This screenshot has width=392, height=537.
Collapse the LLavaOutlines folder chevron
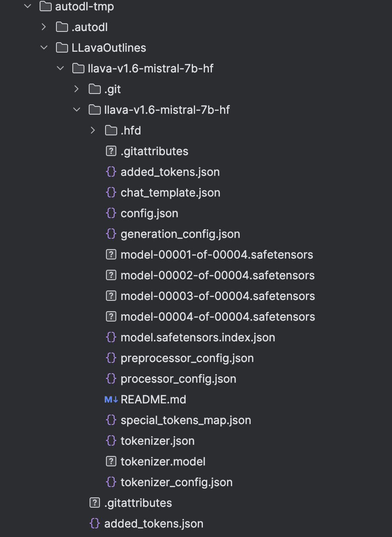[x=44, y=48]
